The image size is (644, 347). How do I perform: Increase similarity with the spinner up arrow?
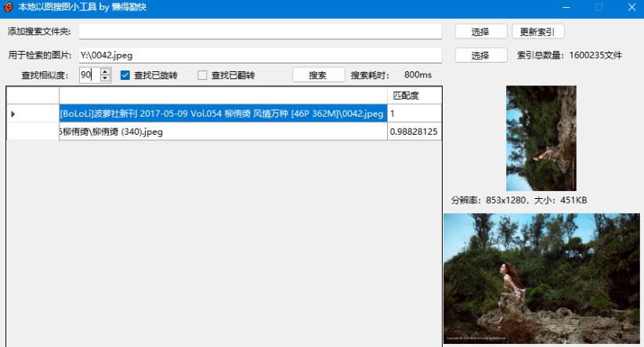[x=106, y=71]
